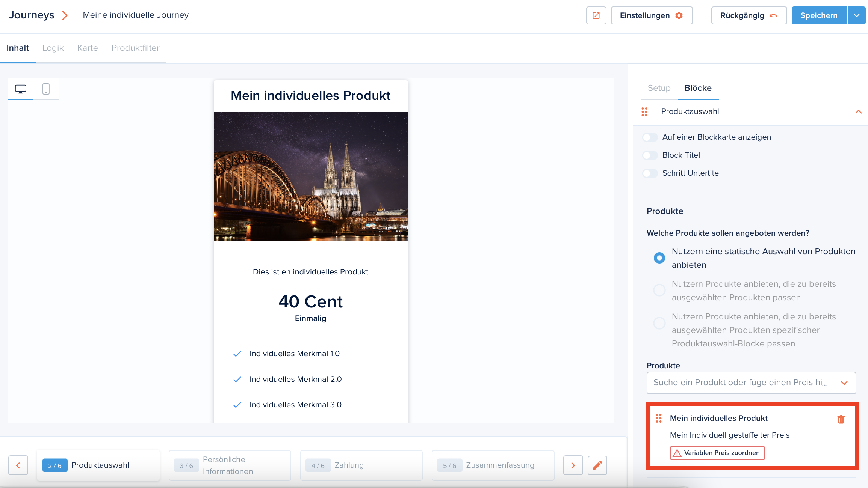Go to previous step with left arrow

18,465
